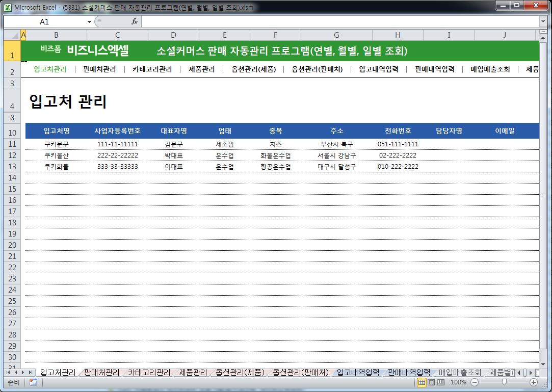Click horizontal scrollbar right arrow
Screen dimensions: 552x392
(x=531, y=372)
